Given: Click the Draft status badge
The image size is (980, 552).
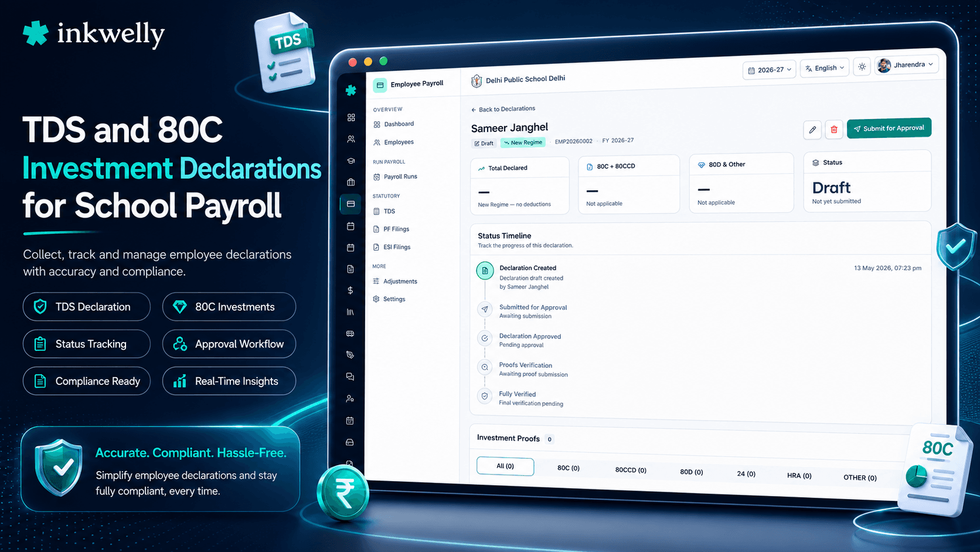Looking at the screenshot, I should pyautogui.click(x=484, y=143).
